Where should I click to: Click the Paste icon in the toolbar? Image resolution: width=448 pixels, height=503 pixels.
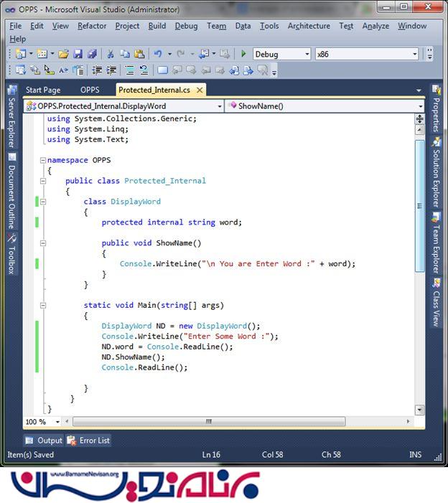(x=139, y=54)
